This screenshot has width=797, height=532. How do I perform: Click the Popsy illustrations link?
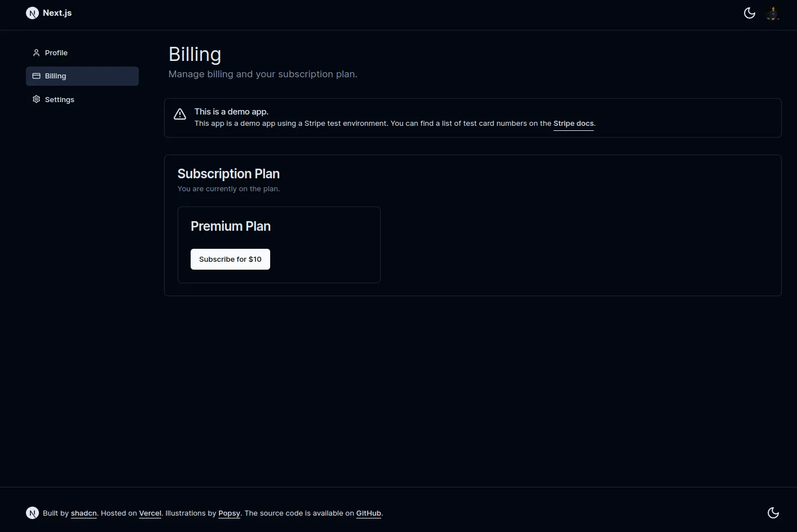pos(229,513)
